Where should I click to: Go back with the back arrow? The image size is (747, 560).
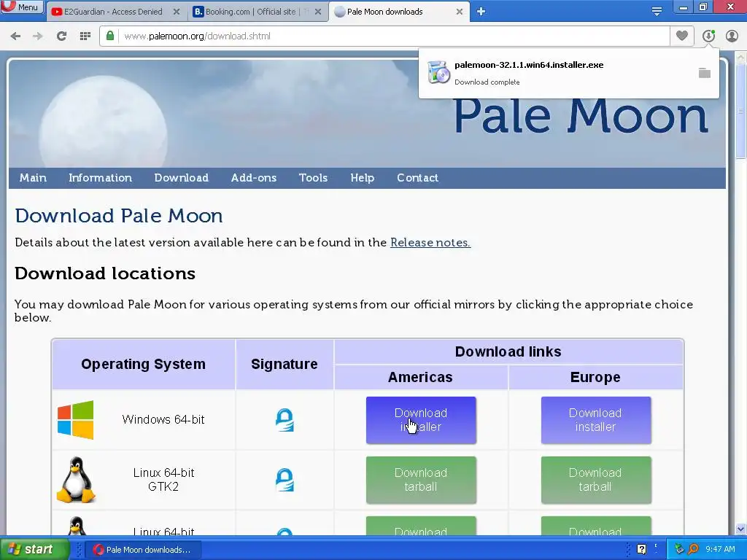(x=15, y=36)
